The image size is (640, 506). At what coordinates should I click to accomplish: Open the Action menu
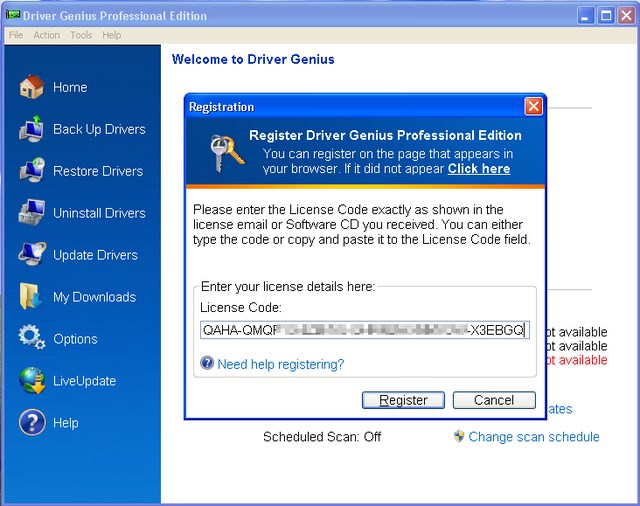[x=47, y=35]
